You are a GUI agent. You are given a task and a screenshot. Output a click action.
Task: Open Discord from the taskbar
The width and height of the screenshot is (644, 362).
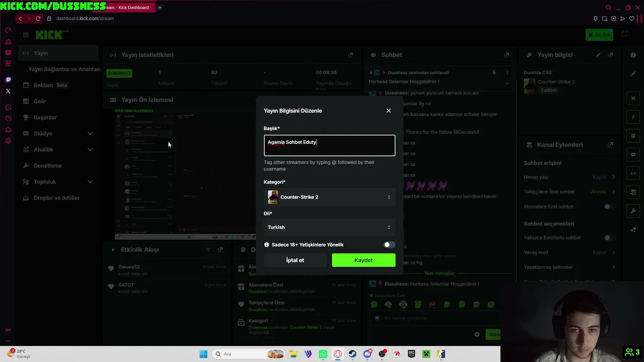coord(367,354)
